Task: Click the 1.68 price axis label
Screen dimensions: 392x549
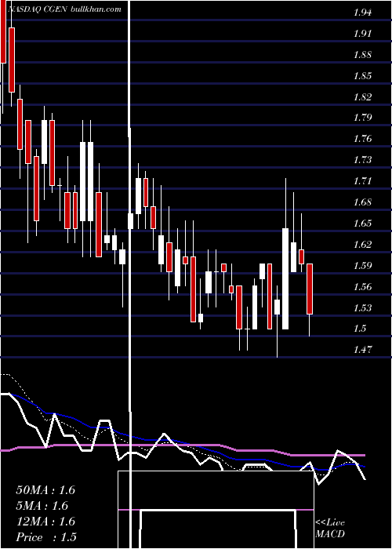Action: click(x=362, y=202)
